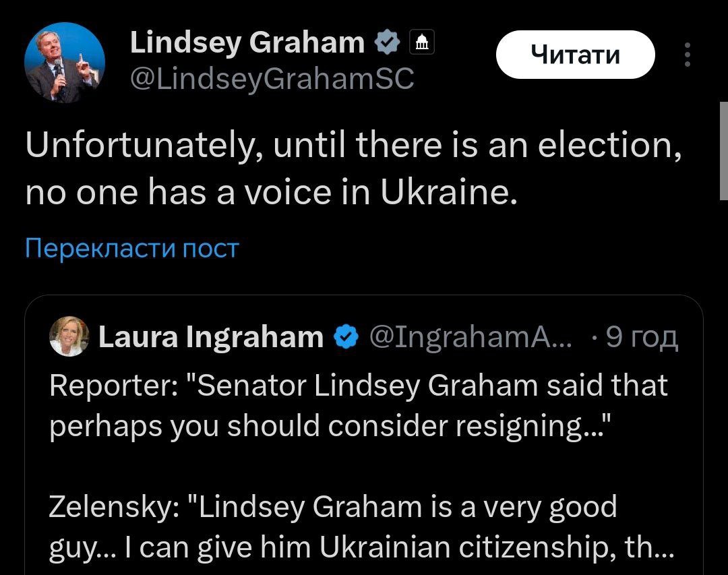
Task: Click the truncated @IngrahamA... handle
Action: (x=469, y=336)
